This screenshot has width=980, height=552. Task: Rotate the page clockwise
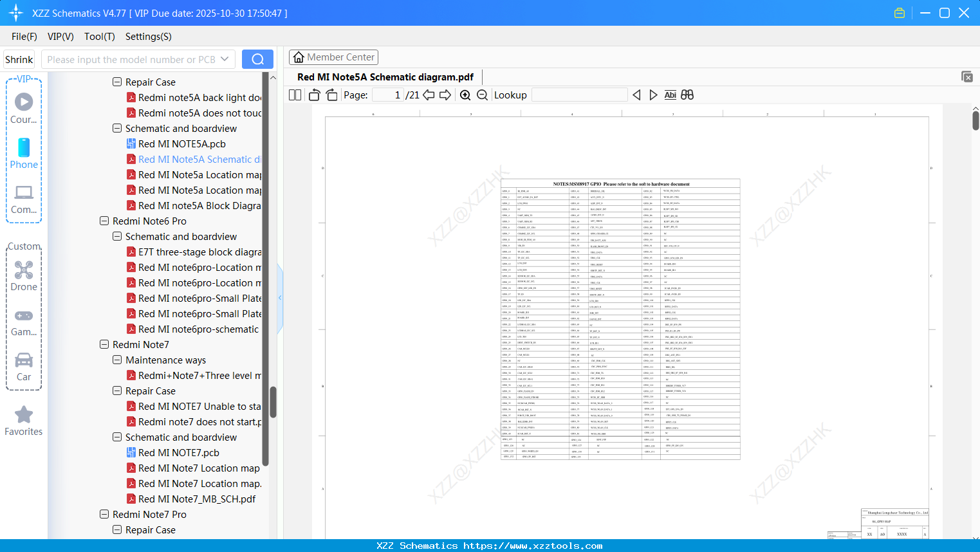[331, 95]
